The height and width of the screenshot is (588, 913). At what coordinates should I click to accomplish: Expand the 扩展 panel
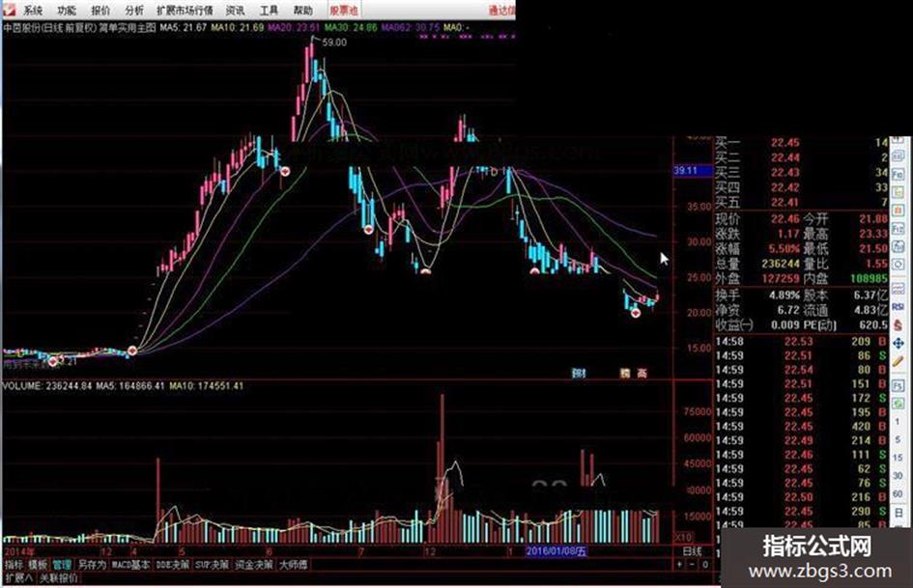click(x=18, y=578)
